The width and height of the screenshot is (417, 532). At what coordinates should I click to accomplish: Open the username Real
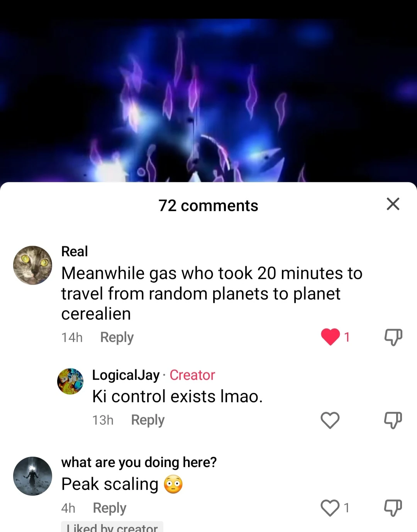[x=75, y=251]
